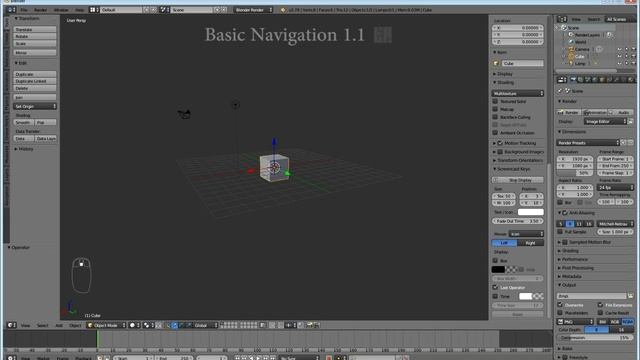Screen dimensions: 640x360
Task: Click the Outliner editor type icon
Action: 561,19
